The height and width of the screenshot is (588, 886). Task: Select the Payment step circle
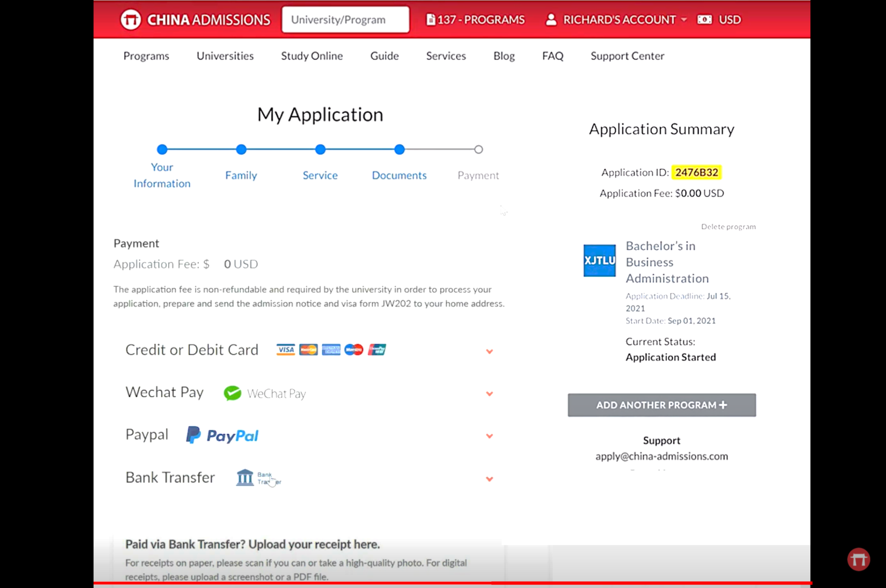[x=478, y=149]
